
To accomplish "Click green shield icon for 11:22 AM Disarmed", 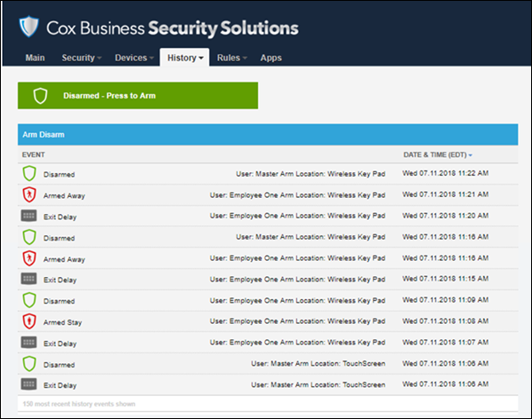I will pyautogui.click(x=29, y=174).
